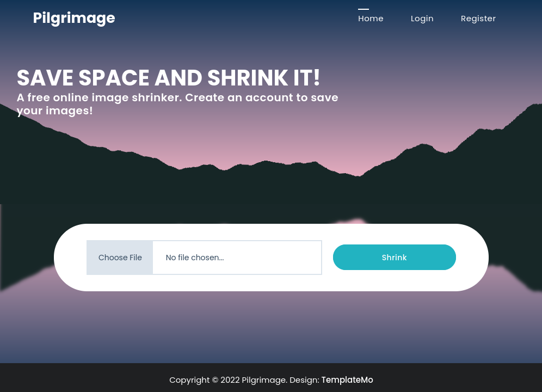Image resolution: width=542 pixels, height=392 pixels.
Task: Click the lake reflection below upload panel
Action: tap(272, 327)
